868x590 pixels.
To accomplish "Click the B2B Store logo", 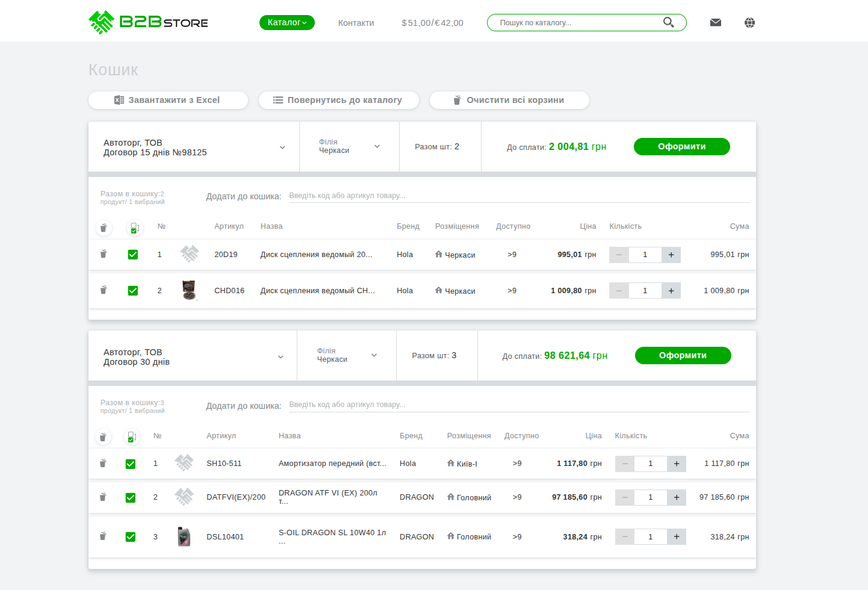I will 148,22.
